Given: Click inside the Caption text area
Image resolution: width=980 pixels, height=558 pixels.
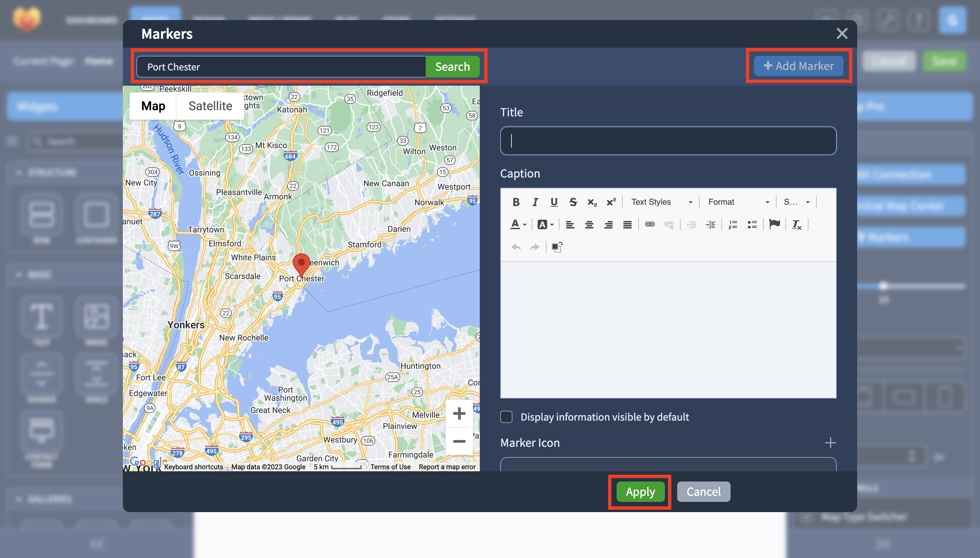Looking at the screenshot, I should pyautogui.click(x=668, y=330).
